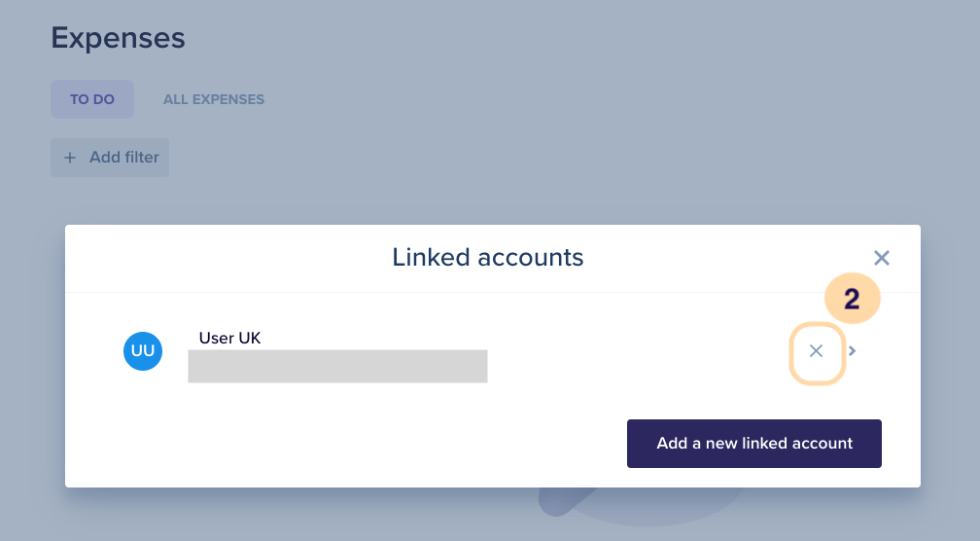980x541 pixels.
Task: Select the User UK account name
Action: coord(229,339)
